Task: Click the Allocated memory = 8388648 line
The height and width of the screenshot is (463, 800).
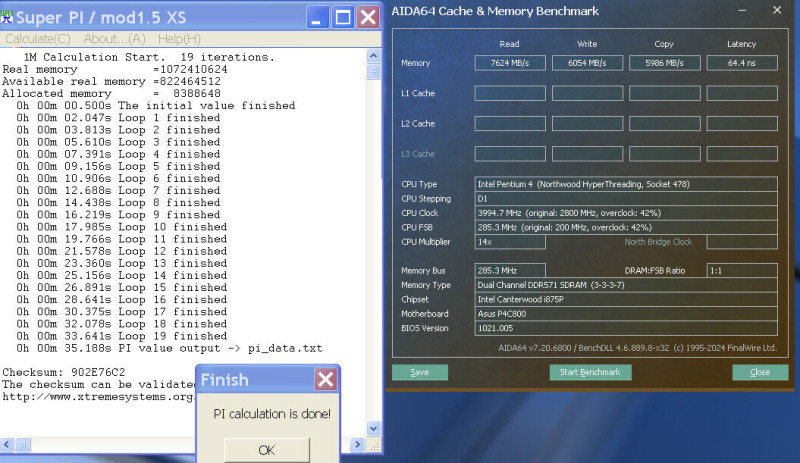Action: pyautogui.click(x=111, y=93)
